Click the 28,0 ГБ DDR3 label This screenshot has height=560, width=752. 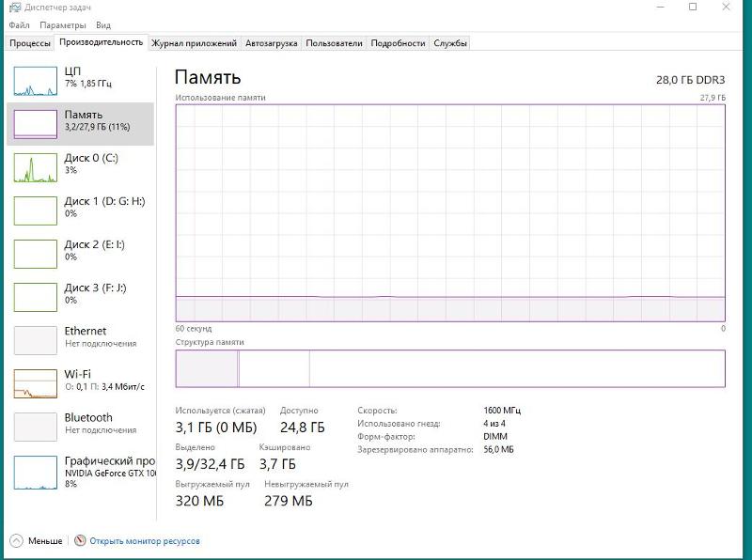click(x=691, y=80)
